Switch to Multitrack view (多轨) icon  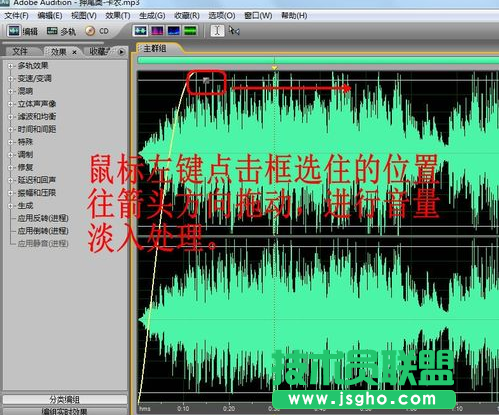[x=52, y=31]
